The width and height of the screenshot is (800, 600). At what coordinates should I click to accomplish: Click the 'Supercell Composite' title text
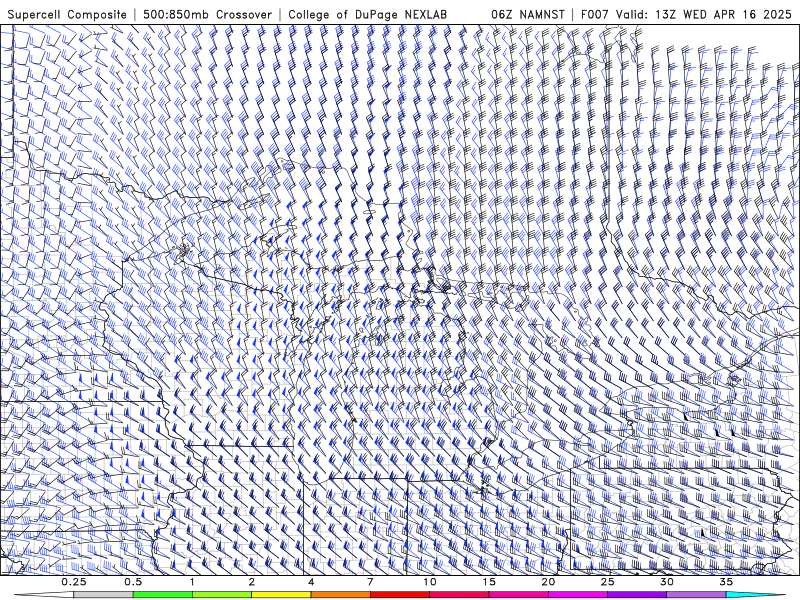point(67,14)
